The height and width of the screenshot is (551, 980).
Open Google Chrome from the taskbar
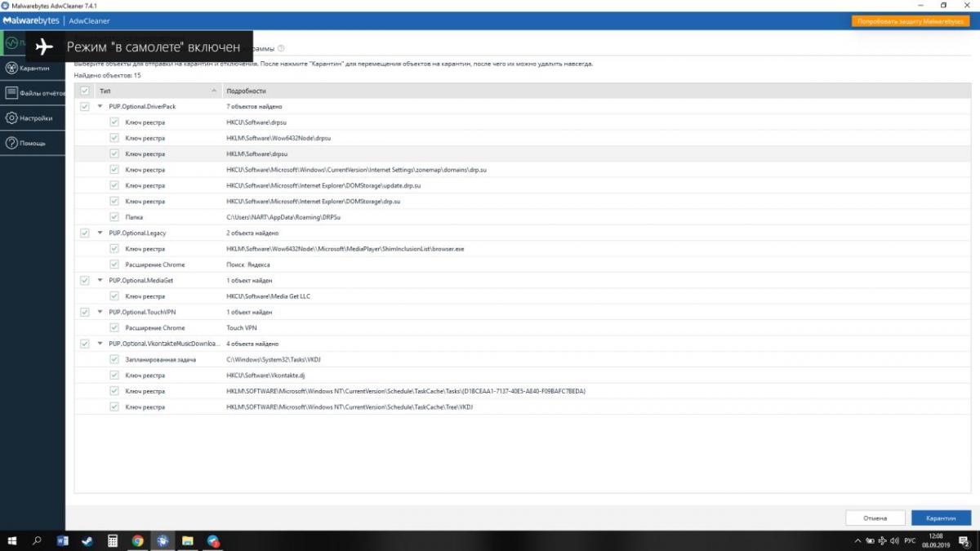(138, 540)
